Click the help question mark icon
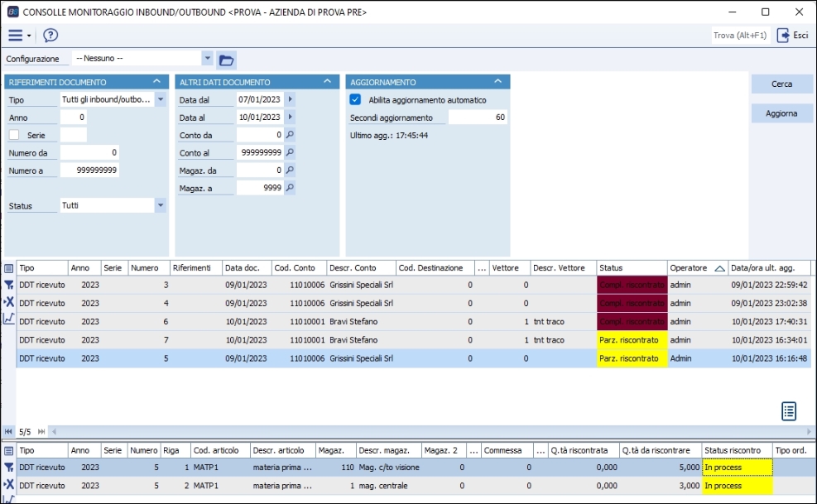 pos(50,35)
